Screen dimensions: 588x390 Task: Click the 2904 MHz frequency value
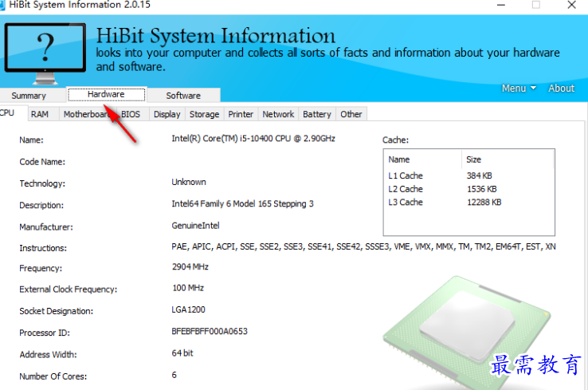pos(190,267)
